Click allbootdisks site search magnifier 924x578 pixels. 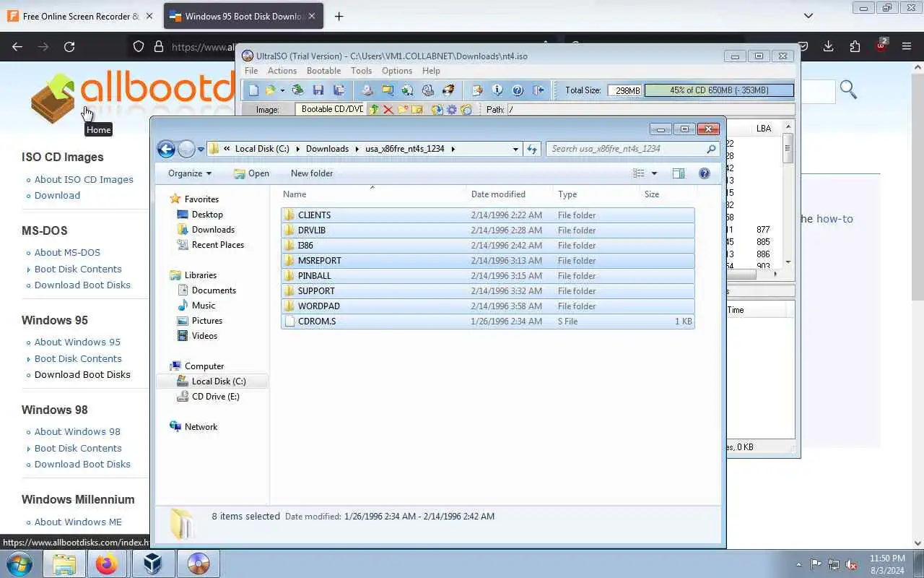coord(848,90)
